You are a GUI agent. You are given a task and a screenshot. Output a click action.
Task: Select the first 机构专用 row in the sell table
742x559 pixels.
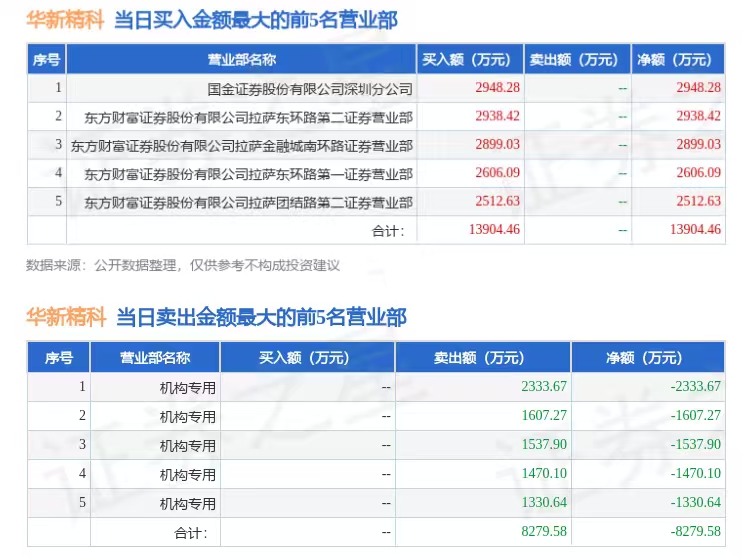[187, 388]
